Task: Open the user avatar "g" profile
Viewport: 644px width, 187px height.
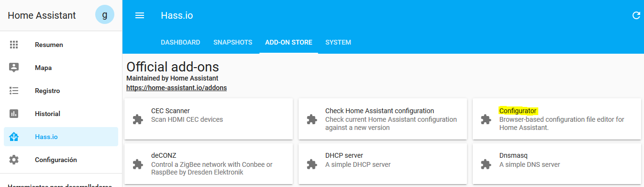Action: [x=105, y=15]
